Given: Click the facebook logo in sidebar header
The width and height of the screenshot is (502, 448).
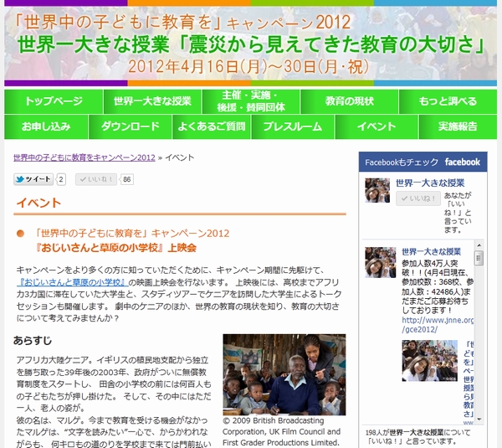Looking at the screenshot, I should point(463,162).
